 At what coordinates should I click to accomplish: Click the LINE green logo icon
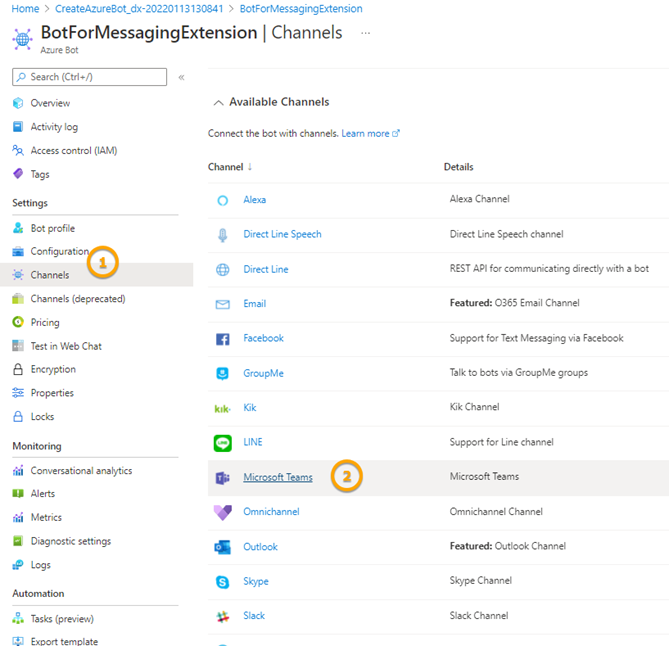click(223, 443)
